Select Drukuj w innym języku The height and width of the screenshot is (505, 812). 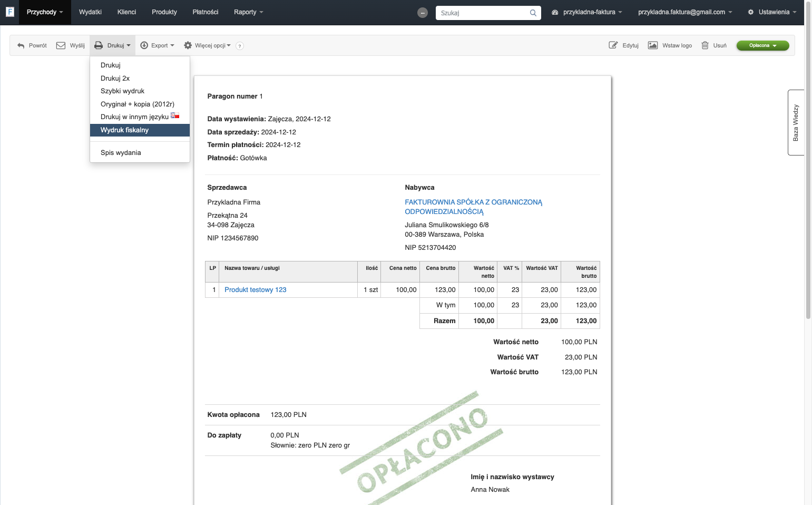[x=140, y=117]
